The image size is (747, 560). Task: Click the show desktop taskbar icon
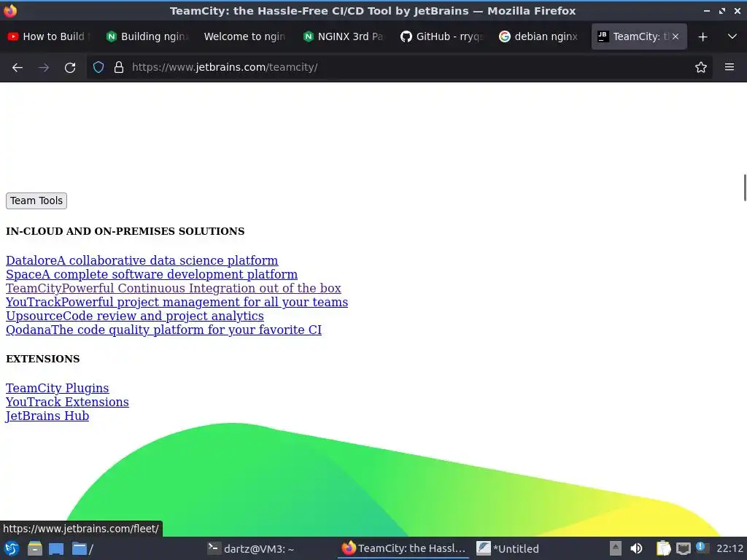[56, 548]
